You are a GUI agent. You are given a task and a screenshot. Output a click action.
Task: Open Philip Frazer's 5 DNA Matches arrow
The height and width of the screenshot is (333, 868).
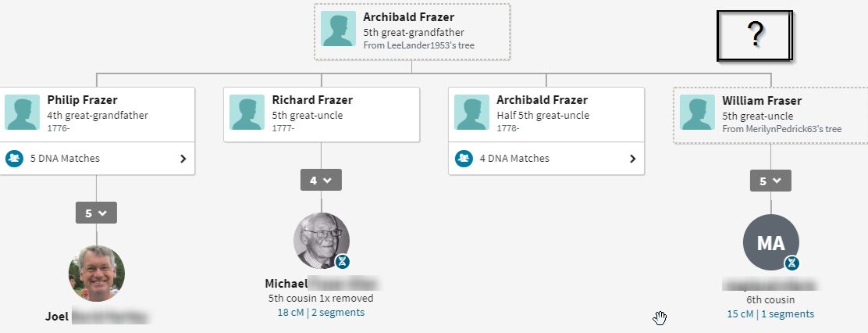pyautogui.click(x=183, y=158)
